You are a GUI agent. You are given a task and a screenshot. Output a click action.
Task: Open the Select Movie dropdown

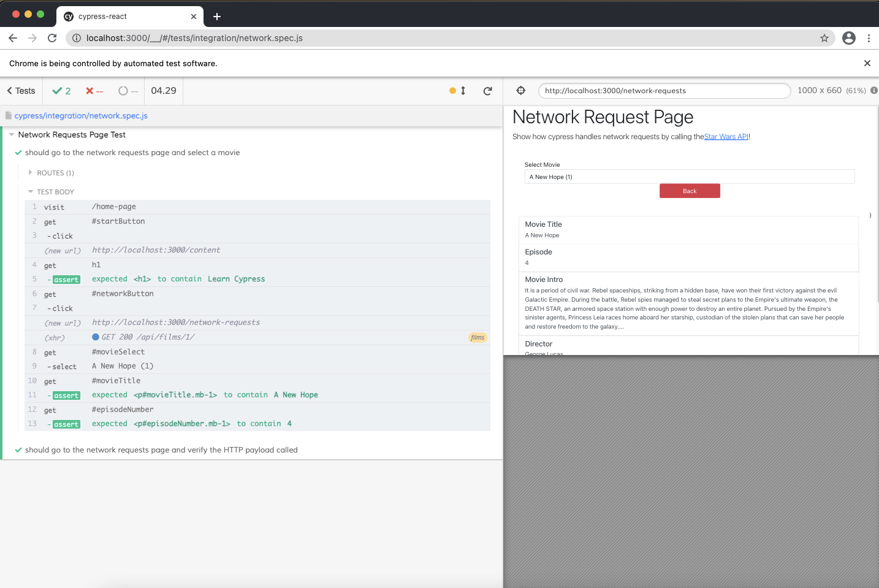click(690, 177)
